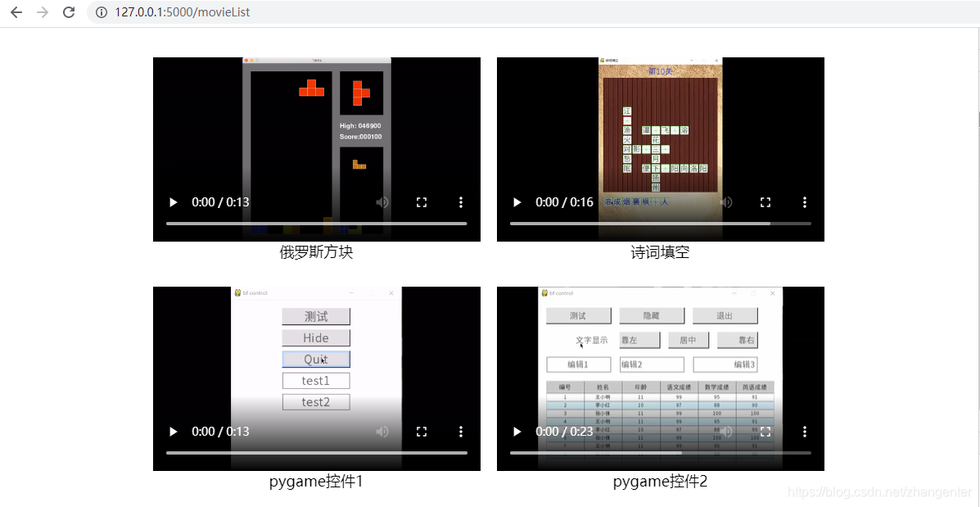
Task: Click the 0:00 / 0:13 time of 俄罗斯方块
Action: point(220,202)
